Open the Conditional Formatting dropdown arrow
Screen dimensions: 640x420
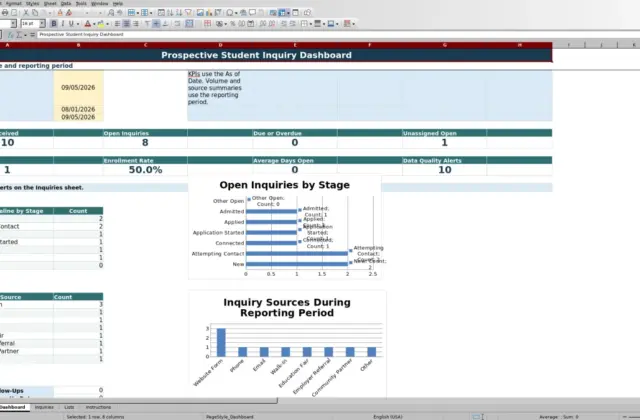click(353, 24)
